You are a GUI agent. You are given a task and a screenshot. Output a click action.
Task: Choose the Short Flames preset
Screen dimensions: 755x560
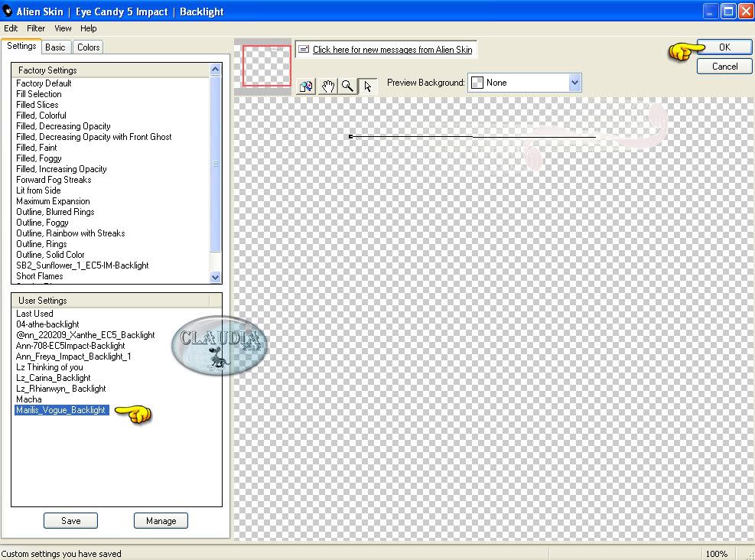(x=40, y=276)
